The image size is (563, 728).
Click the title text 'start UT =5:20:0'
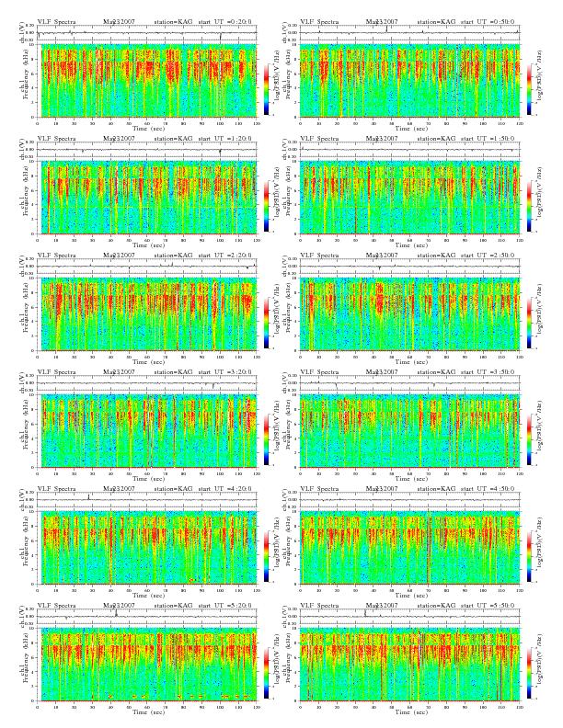tap(224, 606)
